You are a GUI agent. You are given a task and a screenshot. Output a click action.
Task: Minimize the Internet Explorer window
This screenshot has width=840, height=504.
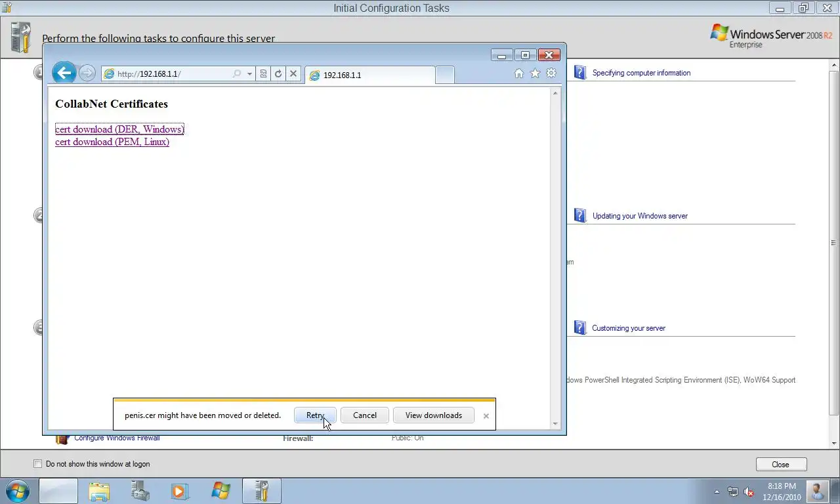tap(501, 55)
